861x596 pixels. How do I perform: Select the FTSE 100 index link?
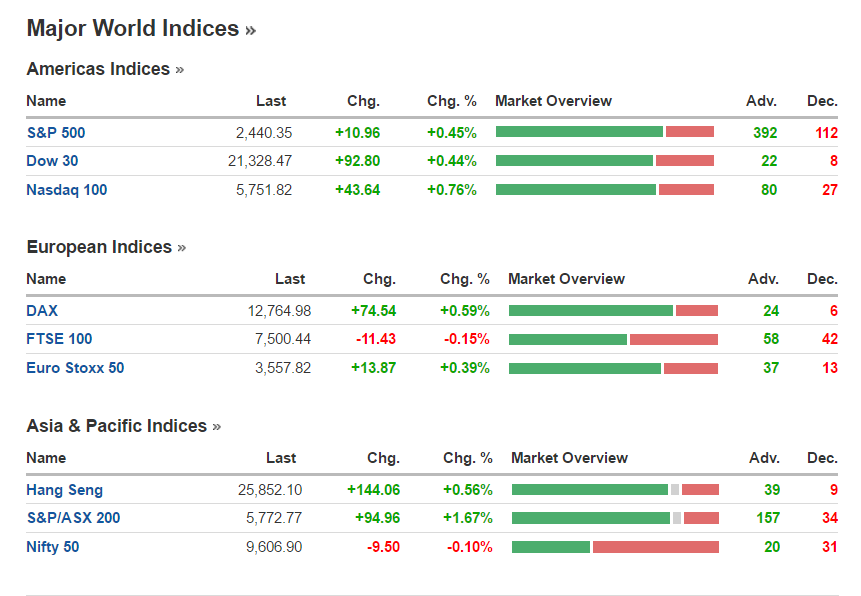tap(59, 339)
